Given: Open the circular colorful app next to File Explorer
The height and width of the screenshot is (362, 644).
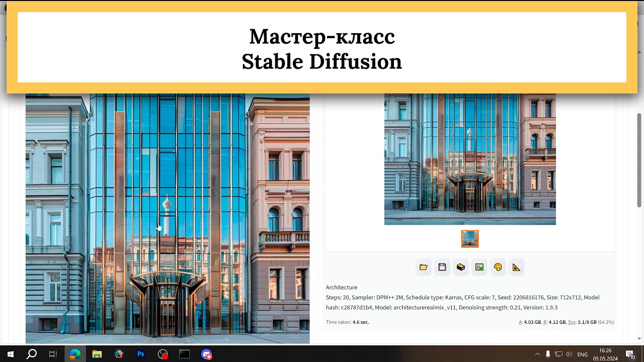Looking at the screenshot, I should tap(119, 354).
